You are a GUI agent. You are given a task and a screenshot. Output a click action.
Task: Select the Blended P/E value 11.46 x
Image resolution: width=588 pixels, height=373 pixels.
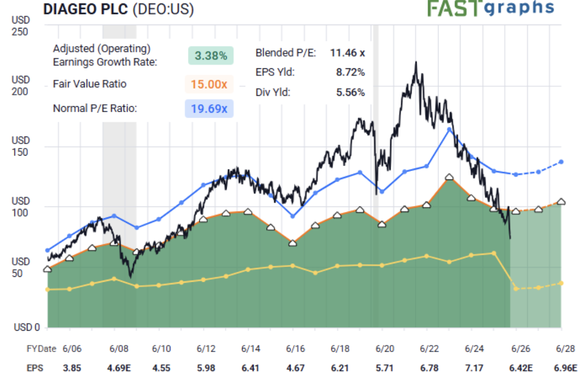click(347, 53)
